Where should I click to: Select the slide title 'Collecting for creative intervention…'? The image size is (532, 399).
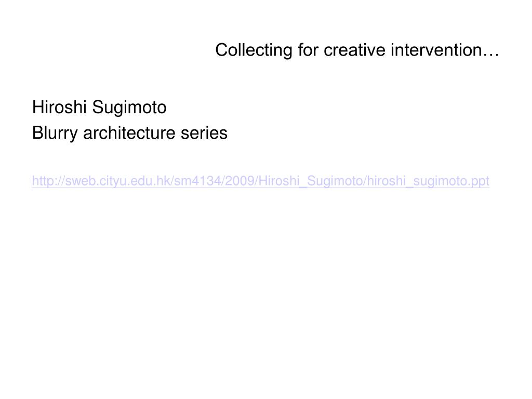click(357, 50)
